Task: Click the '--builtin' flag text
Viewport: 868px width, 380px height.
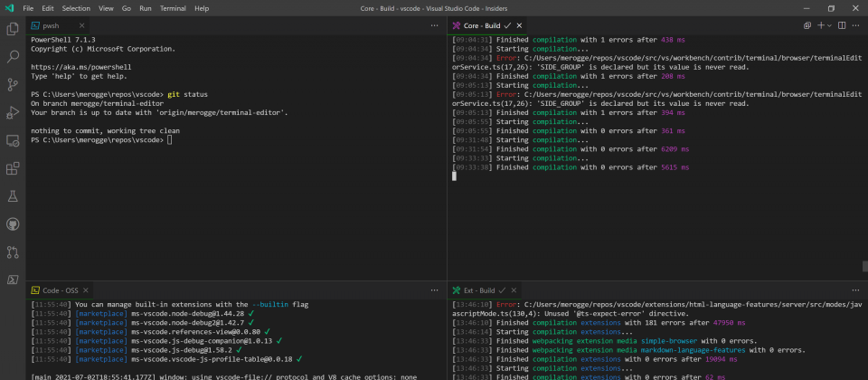Action: coord(272,304)
